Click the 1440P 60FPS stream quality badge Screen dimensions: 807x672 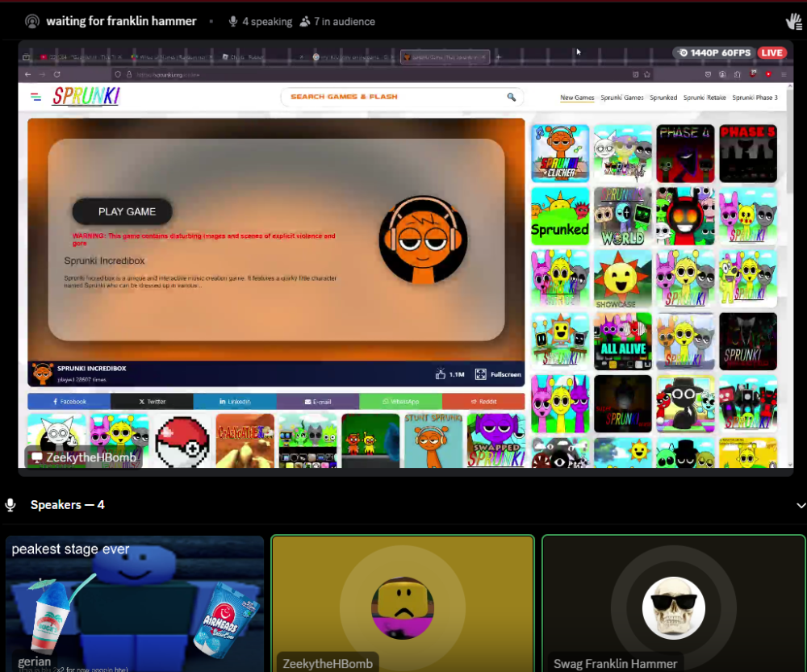point(714,52)
